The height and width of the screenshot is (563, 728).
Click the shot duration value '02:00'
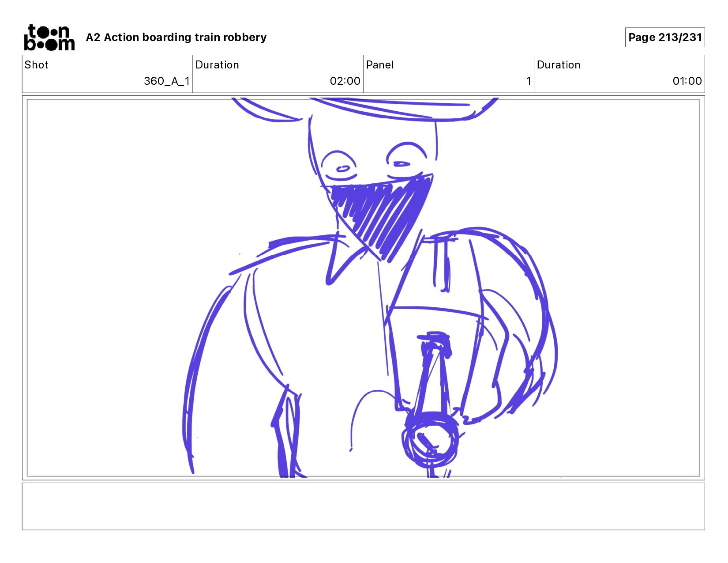[x=345, y=81]
